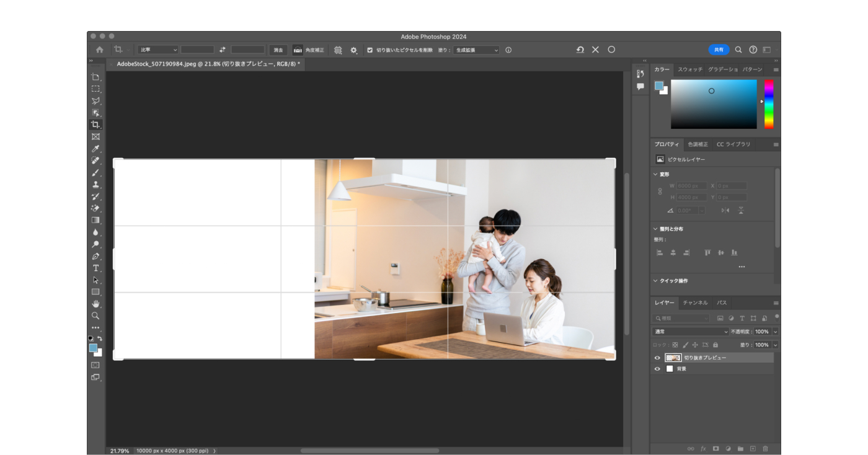Toggle visibility of the 背景 layer
The height and width of the screenshot is (455, 868).
(657, 369)
